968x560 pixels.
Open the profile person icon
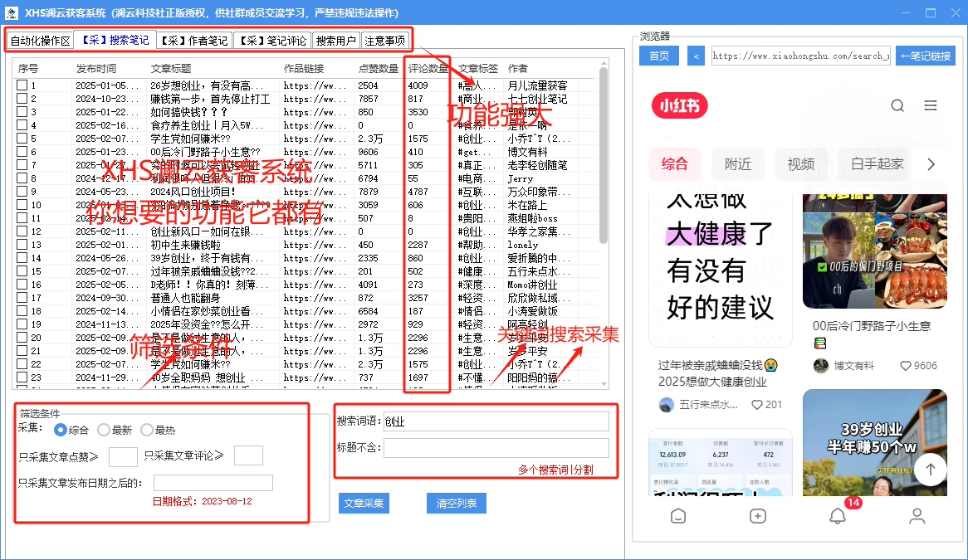[x=917, y=515]
